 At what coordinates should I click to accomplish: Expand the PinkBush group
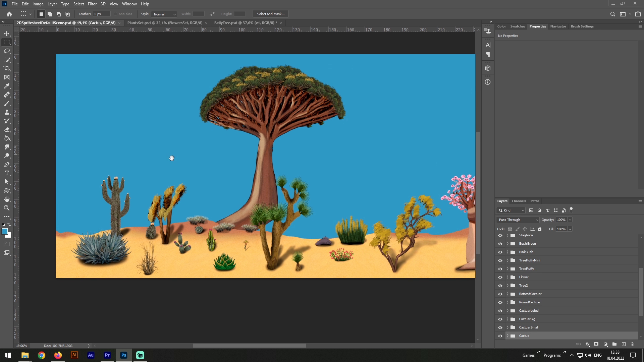click(507, 252)
